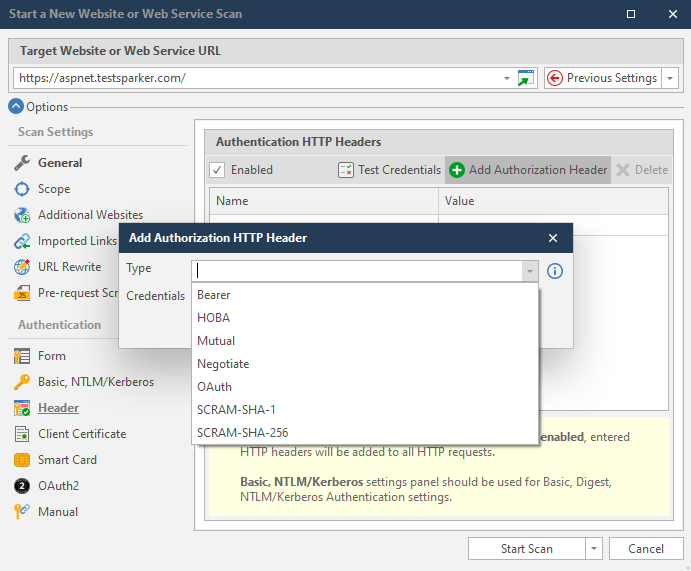Select the Scope target icon
This screenshot has width=691, height=571.
tap(22, 189)
